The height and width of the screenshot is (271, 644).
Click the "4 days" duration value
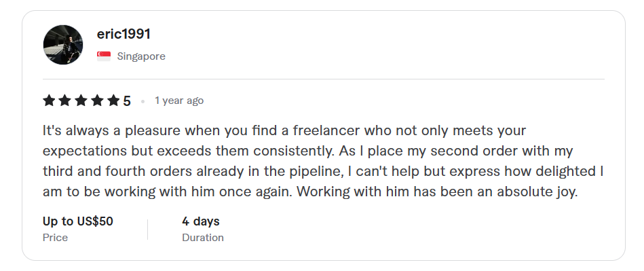(x=201, y=221)
